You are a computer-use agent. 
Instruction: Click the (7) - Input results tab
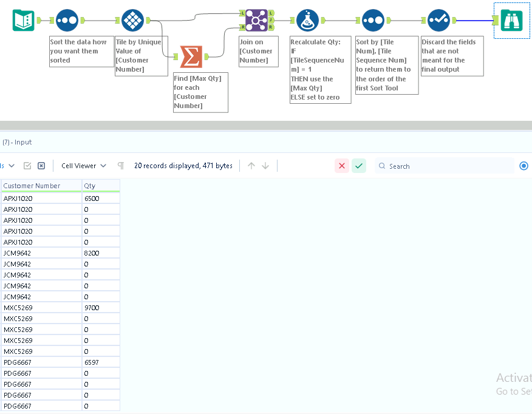17,141
